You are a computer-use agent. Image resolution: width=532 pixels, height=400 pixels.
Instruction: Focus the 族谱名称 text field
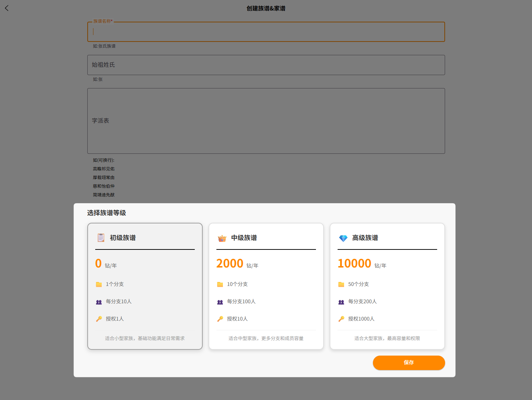(x=266, y=32)
